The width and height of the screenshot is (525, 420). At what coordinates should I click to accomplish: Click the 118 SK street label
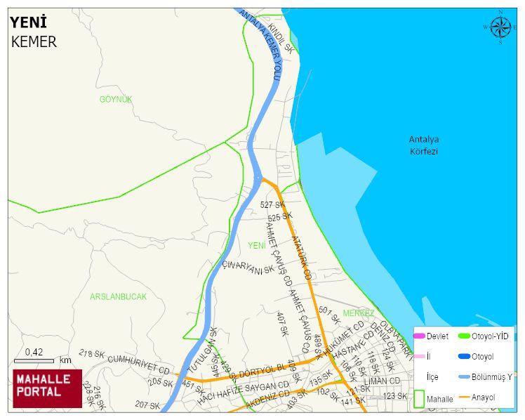(373, 362)
